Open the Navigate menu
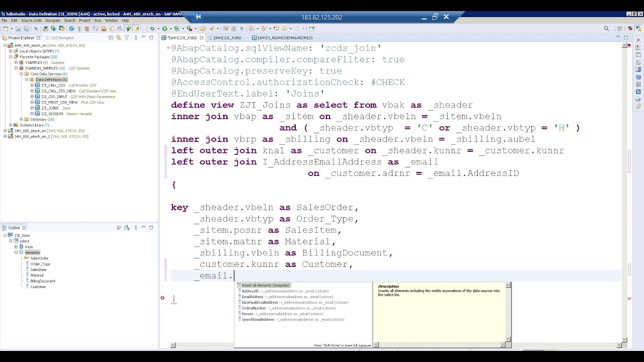 click(x=53, y=21)
